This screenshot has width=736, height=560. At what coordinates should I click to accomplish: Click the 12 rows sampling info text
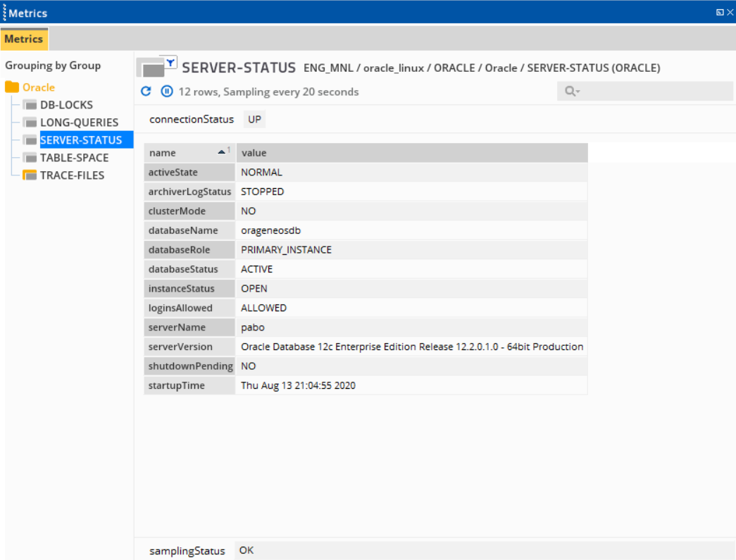click(x=268, y=92)
